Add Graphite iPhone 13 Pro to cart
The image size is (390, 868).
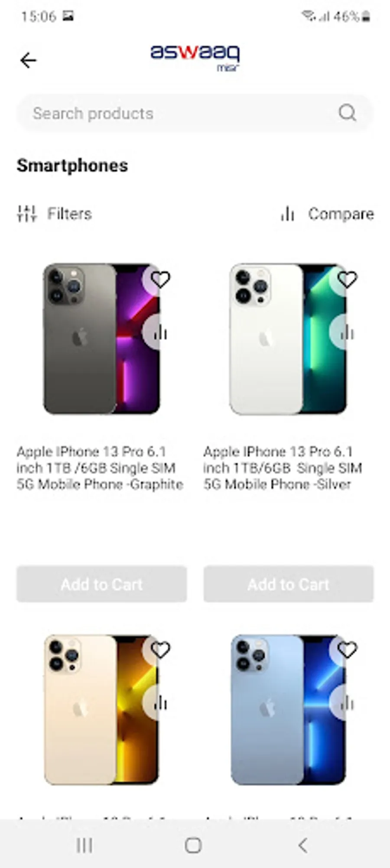[x=102, y=584]
